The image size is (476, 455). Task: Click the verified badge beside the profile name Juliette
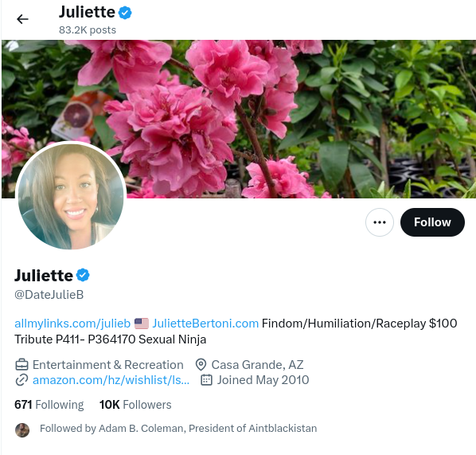[x=83, y=275]
